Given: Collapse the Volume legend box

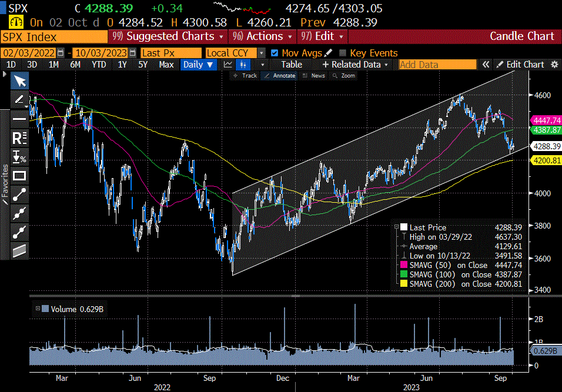Looking at the screenshot, I should pos(38,309).
